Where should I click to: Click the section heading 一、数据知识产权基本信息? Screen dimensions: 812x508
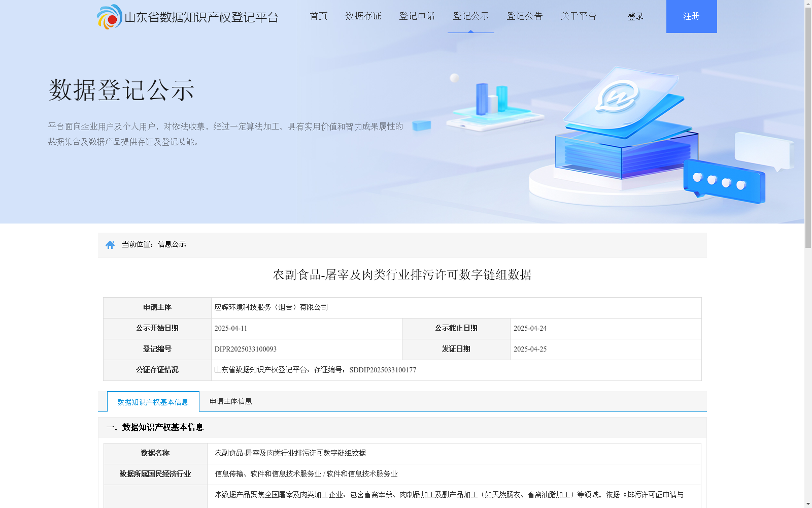coord(155,427)
